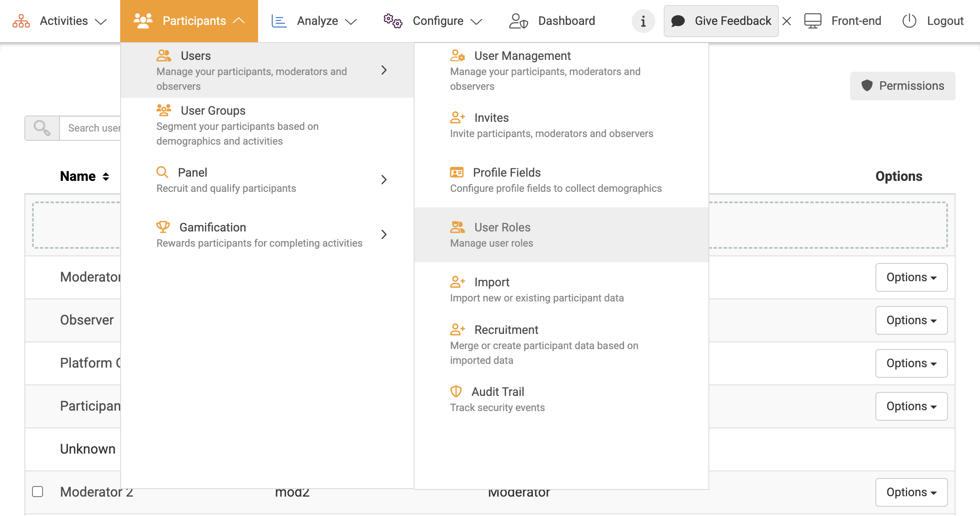Click the search magnifier icon
The width and height of the screenshot is (980, 516).
(42, 128)
